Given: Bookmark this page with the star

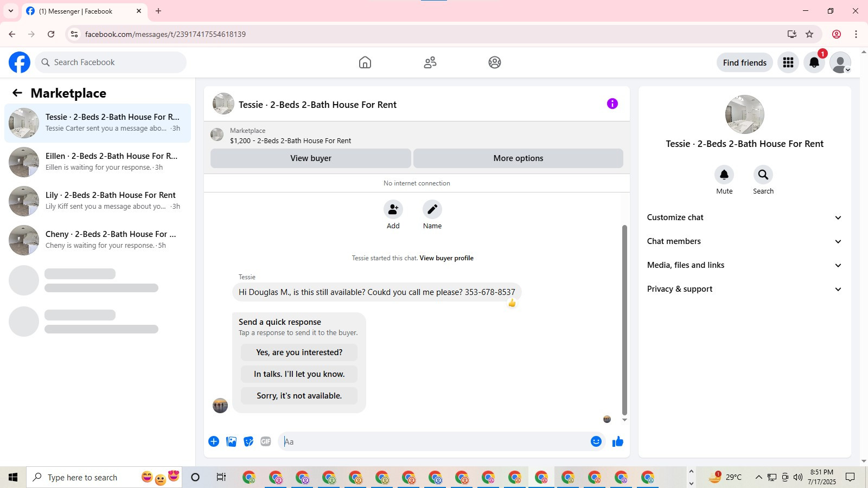Looking at the screenshot, I should pos(809,34).
